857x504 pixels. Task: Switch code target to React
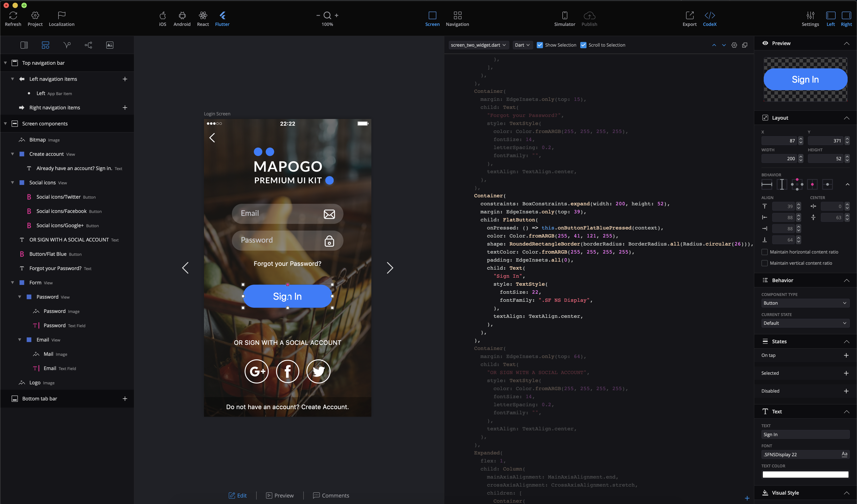point(203,15)
